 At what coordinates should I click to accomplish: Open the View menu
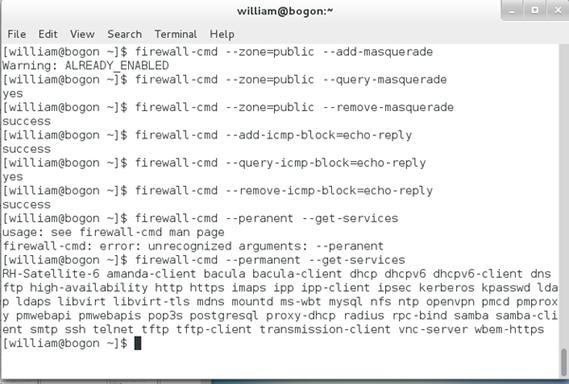[82, 34]
